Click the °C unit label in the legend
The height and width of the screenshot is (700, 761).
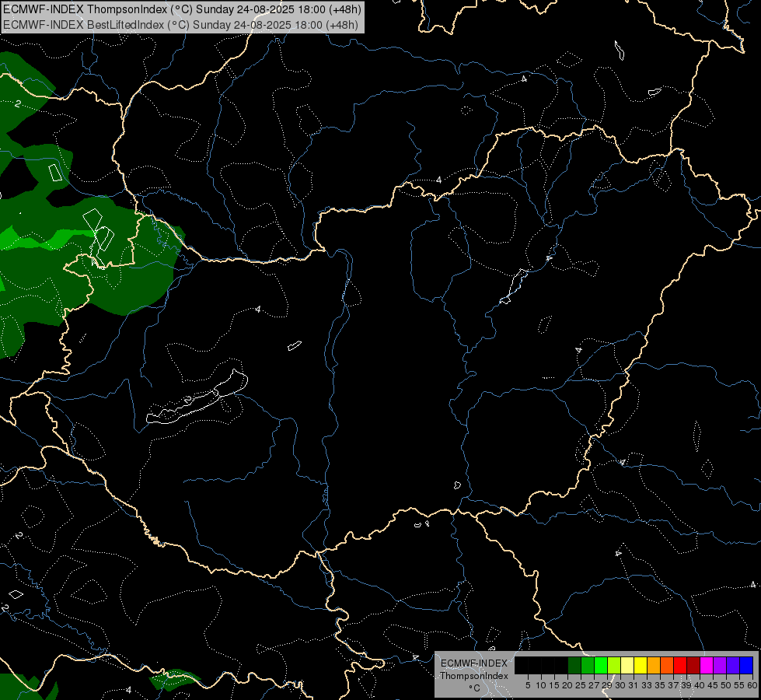pyautogui.click(x=474, y=688)
